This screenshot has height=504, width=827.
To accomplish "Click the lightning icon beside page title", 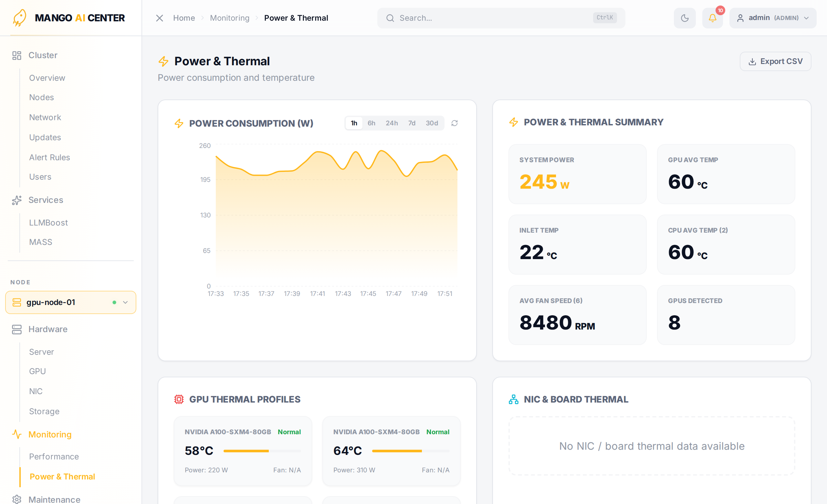I will point(163,61).
